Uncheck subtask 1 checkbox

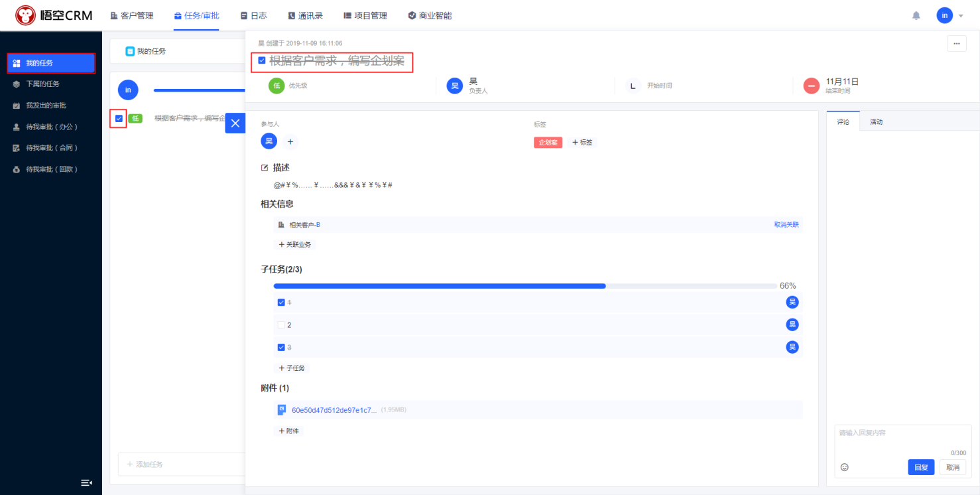tap(281, 303)
